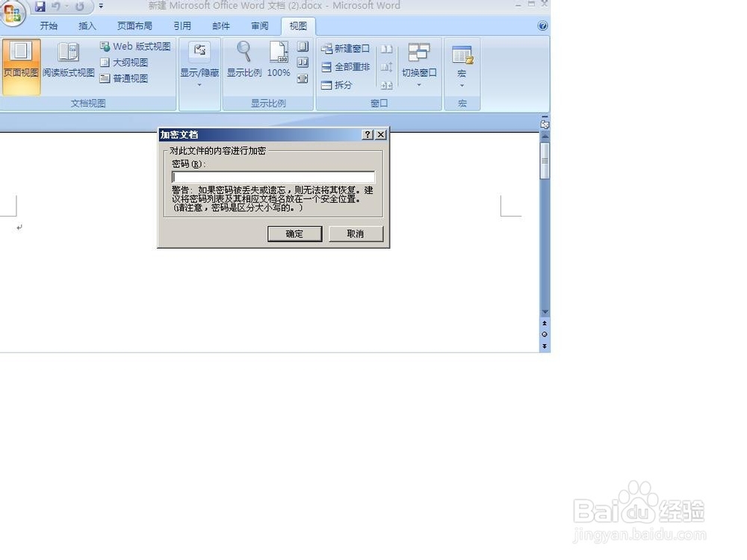Save the document with the floppy icon
Image resolution: width=747 pixels, height=560 pixels.
coord(41,6)
